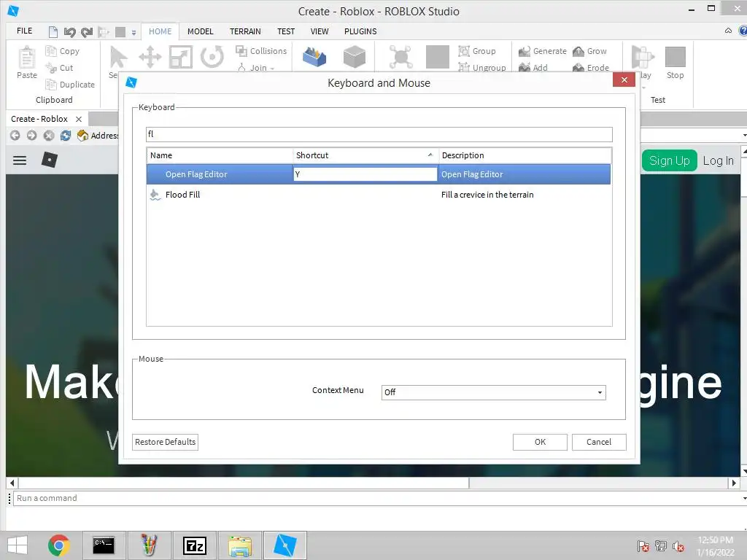
Task: Select the Open Flag Editor row name
Action: (x=196, y=174)
